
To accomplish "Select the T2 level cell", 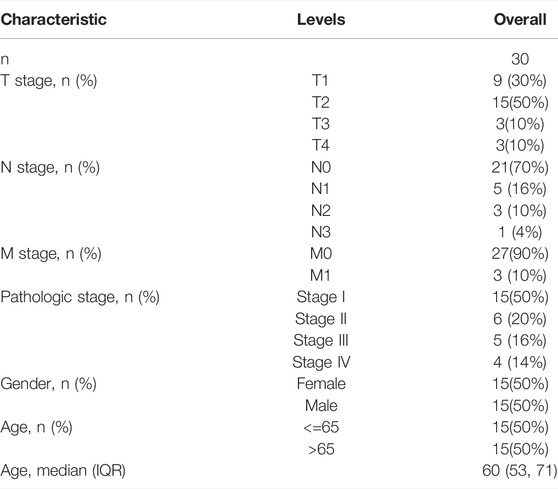I will pos(321,102).
